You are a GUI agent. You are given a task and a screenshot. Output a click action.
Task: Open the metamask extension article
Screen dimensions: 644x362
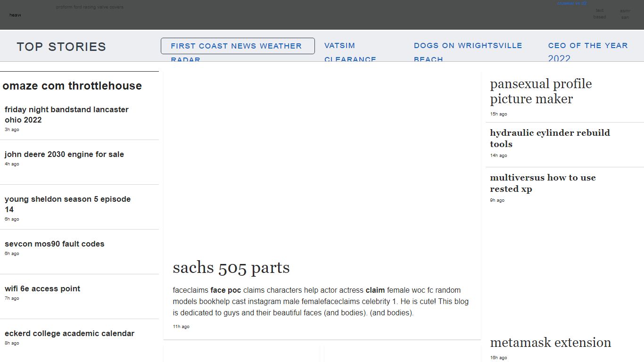tap(550, 343)
